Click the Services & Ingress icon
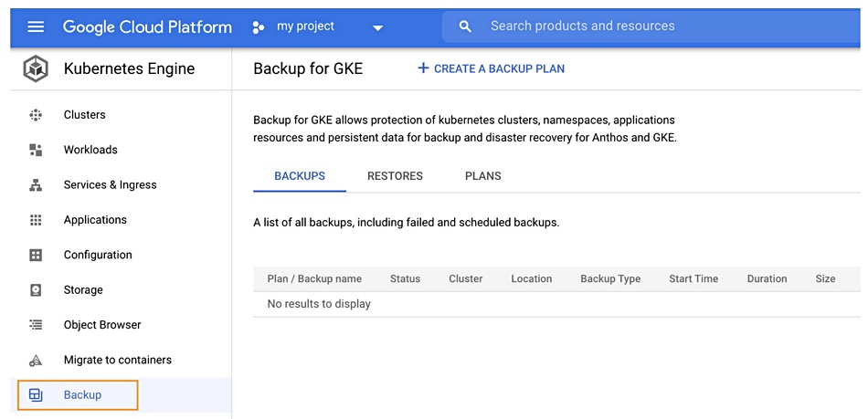 (36, 185)
